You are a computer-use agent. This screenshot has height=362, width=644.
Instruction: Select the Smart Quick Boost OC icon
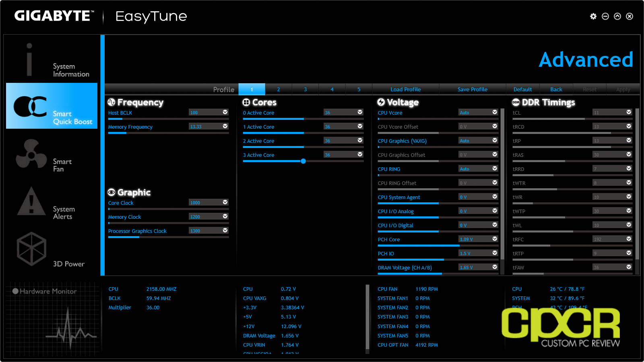(31, 106)
